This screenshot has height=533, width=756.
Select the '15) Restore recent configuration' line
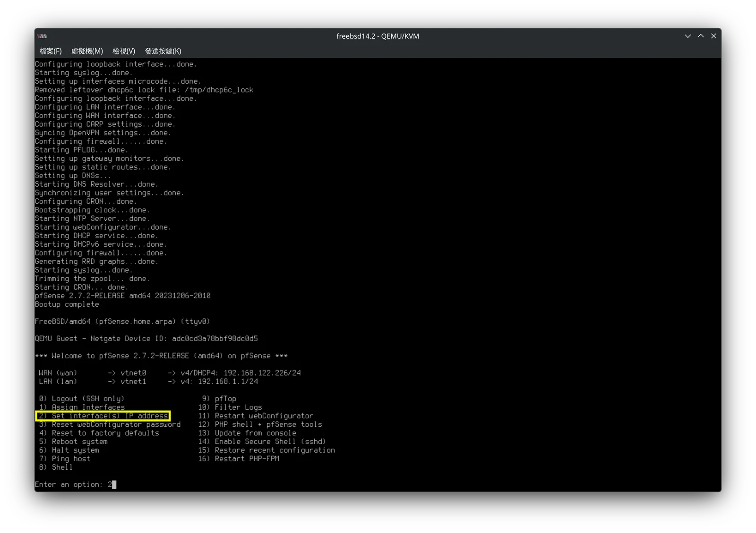click(x=266, y=450)
